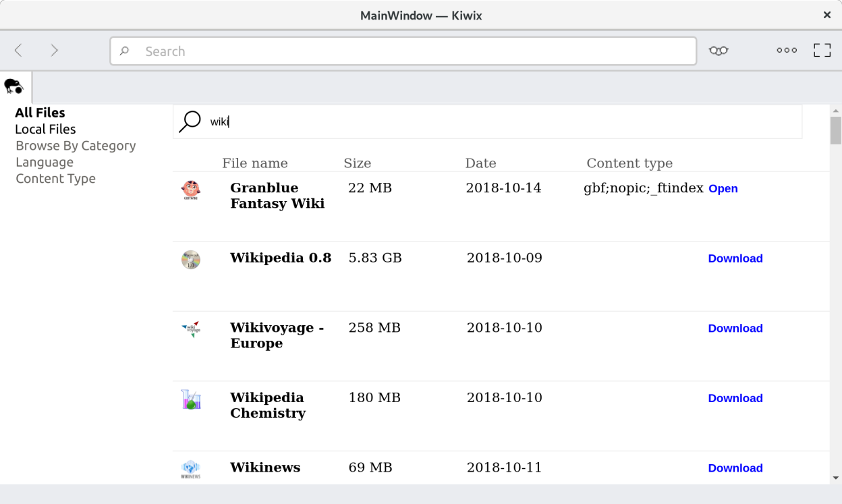Click the back navigation arrow

click(18, 51)
